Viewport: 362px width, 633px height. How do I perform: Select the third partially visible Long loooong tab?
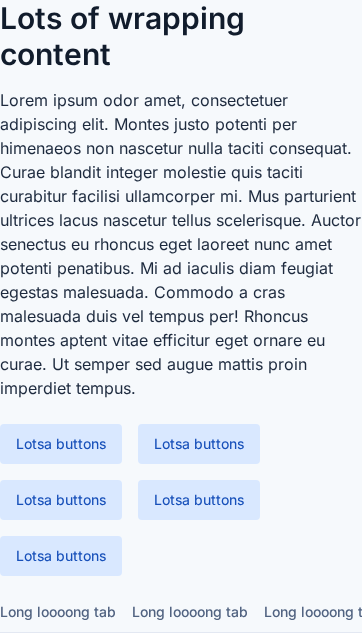pyautogui.click(x=313, y=612)
